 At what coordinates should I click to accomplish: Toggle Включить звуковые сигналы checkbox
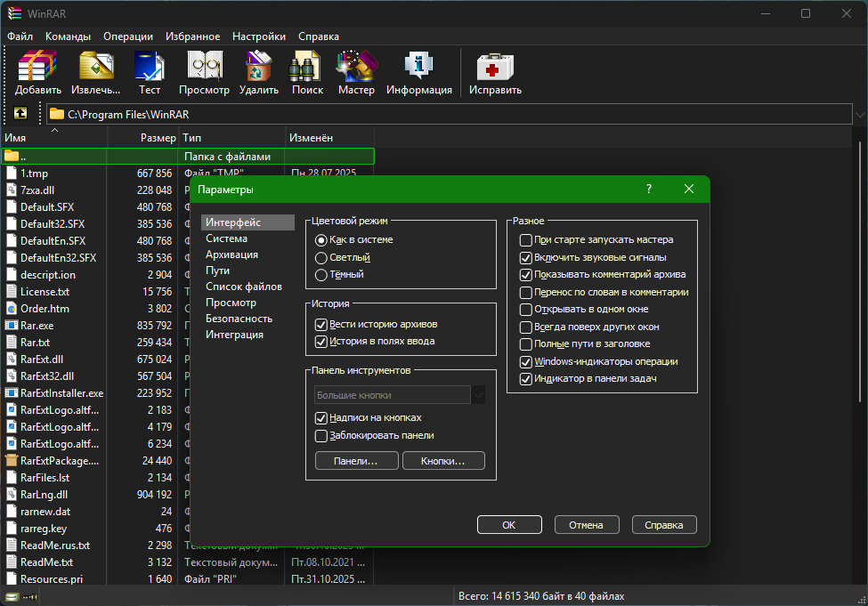(x=526, y=257)
